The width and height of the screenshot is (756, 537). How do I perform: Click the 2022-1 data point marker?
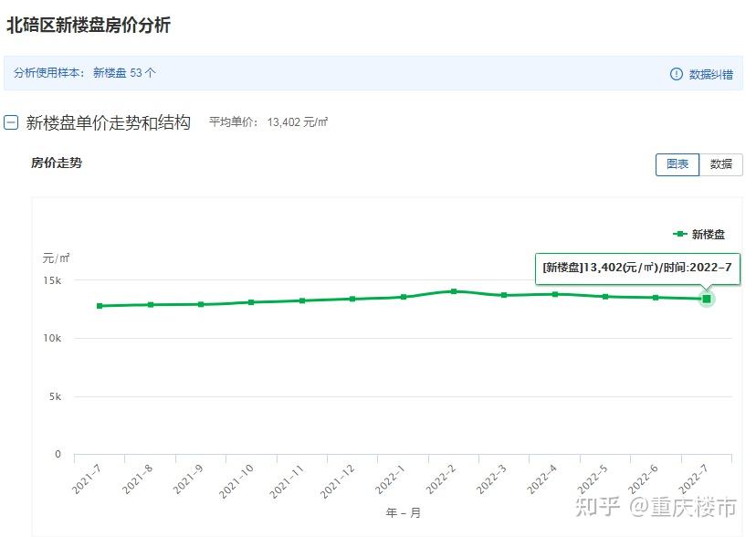click(404, 297)
